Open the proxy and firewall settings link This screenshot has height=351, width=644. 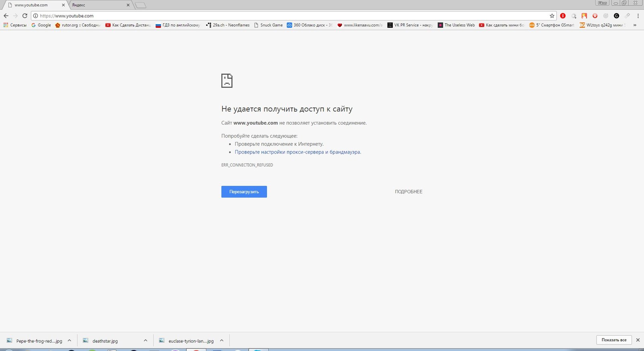click(298, 152)
